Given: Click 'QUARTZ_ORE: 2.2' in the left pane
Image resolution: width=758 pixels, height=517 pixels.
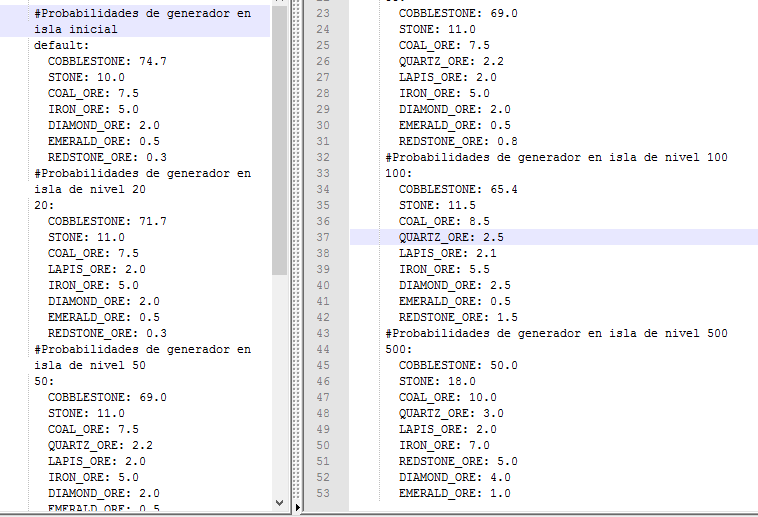Looking at the screenshot, I should 100,445.
